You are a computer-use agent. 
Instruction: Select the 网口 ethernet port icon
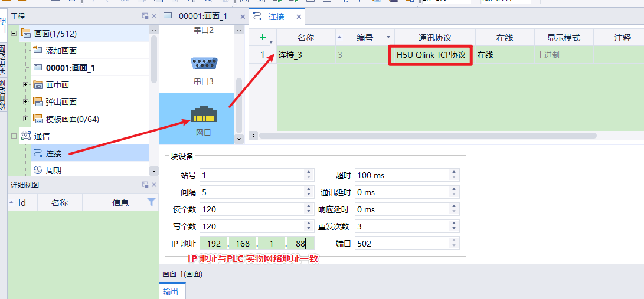[204, 115]
